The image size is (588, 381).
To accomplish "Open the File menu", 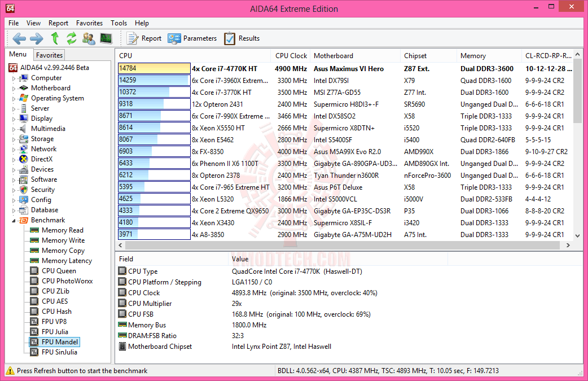I will tap(14, 23).
